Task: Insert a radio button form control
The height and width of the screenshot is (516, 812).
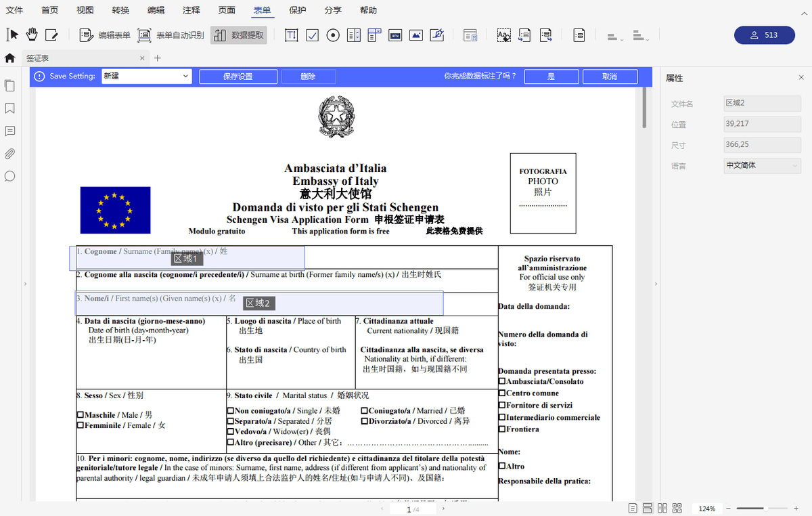Action: pos(333,35)
